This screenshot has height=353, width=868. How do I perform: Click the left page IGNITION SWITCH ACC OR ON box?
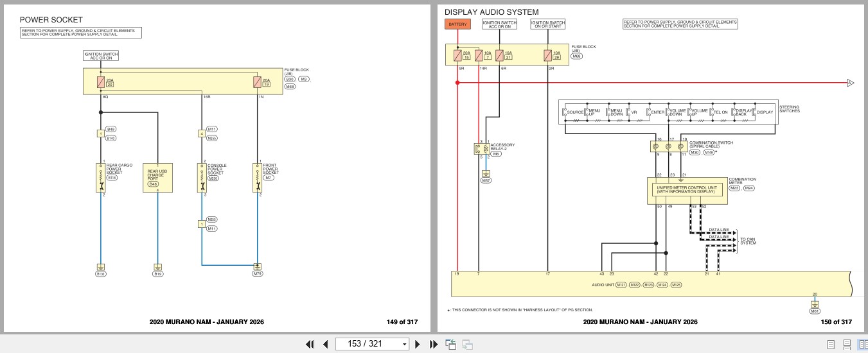pos(101,55)
